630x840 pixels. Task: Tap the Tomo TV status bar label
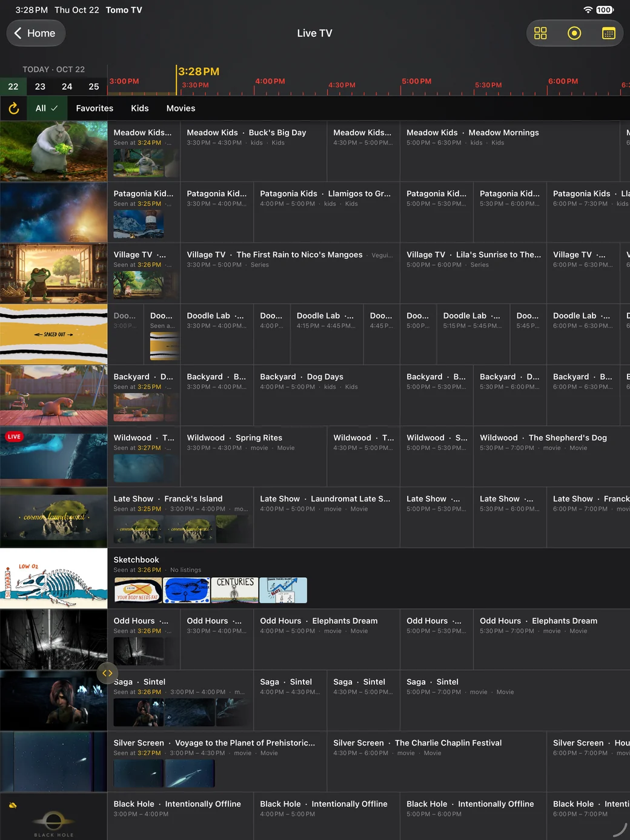(124, 10)
